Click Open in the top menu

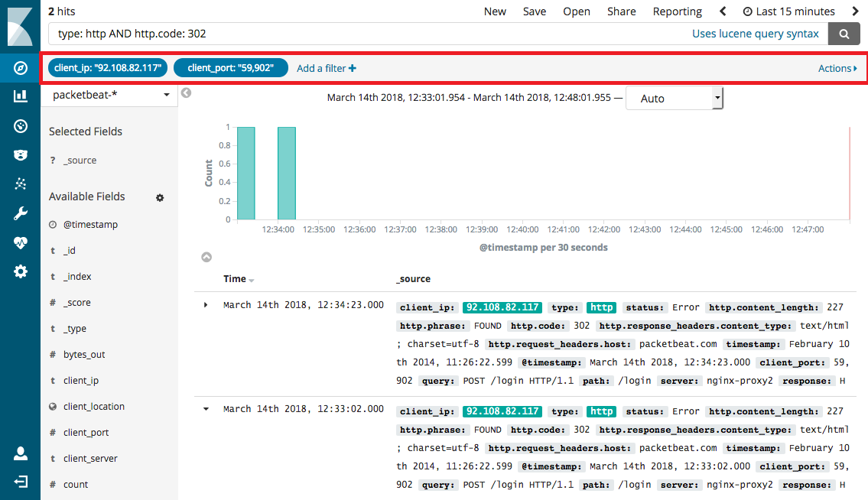(x=577, y=11)
